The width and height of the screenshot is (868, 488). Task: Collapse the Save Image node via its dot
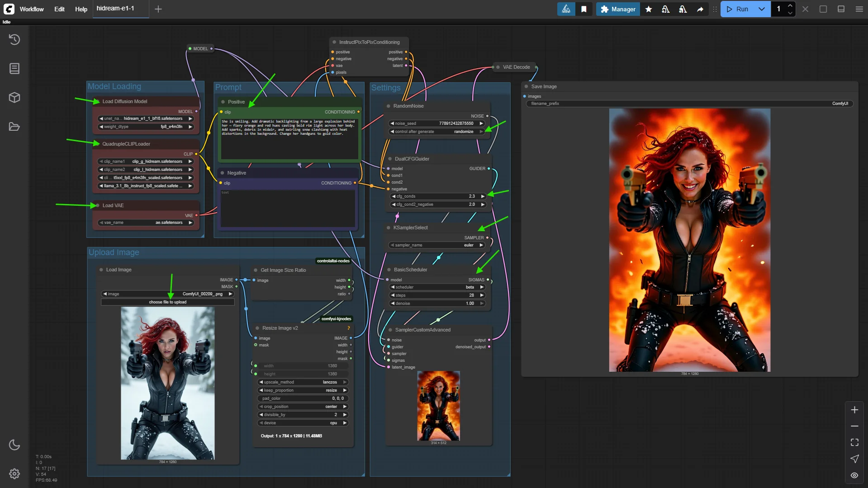(526, 87)
